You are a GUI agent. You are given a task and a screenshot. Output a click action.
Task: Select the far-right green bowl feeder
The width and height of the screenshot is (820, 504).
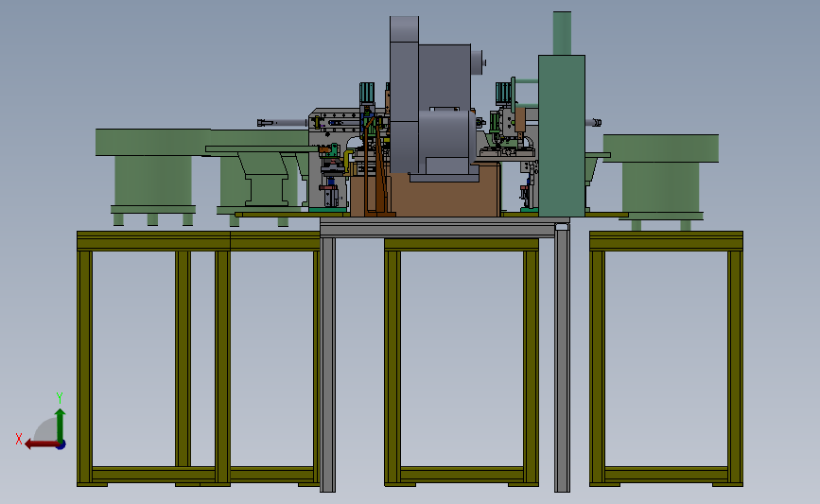pos(660,181)
